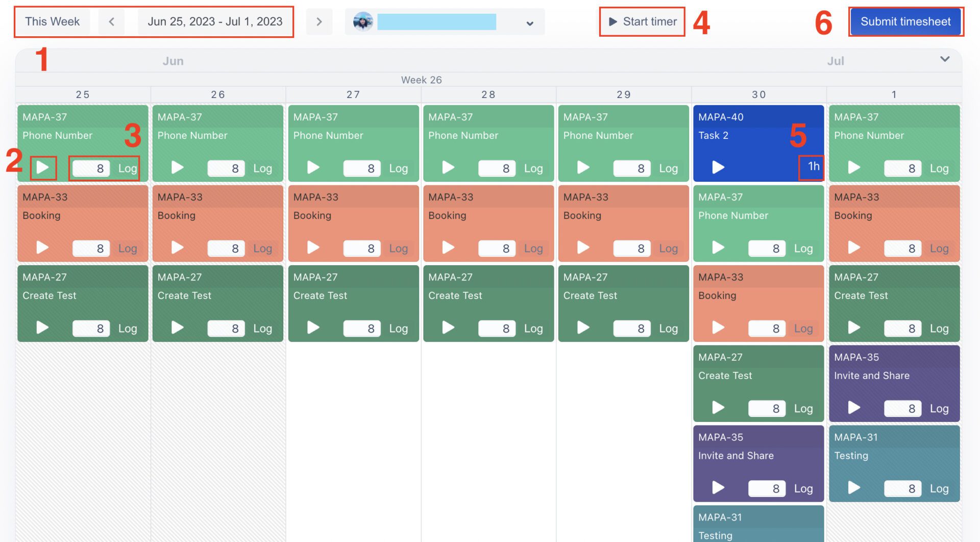Viewport: 980px width, 542px height.
Task: Log time for MAPA-37 on day 29
Action: [x=668, y=168]
